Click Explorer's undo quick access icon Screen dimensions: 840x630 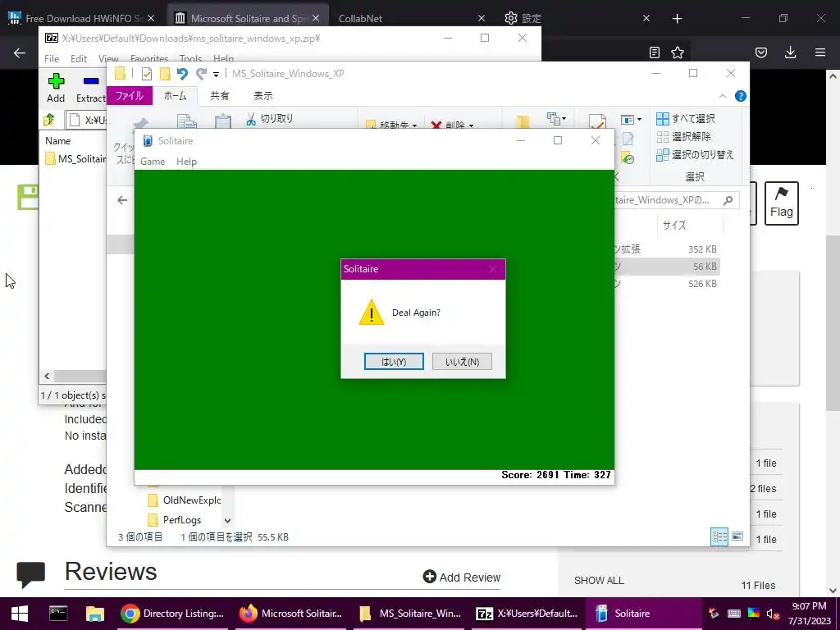click(182, 73)
